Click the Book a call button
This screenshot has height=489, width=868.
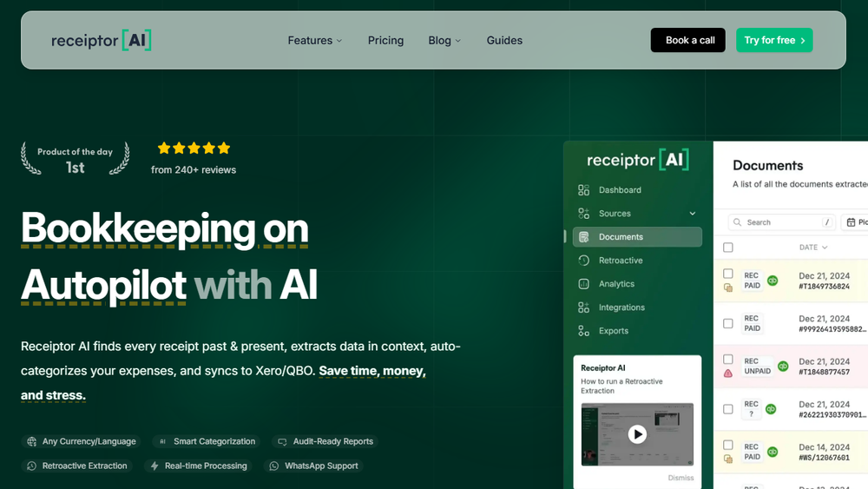tap(688, 40)
